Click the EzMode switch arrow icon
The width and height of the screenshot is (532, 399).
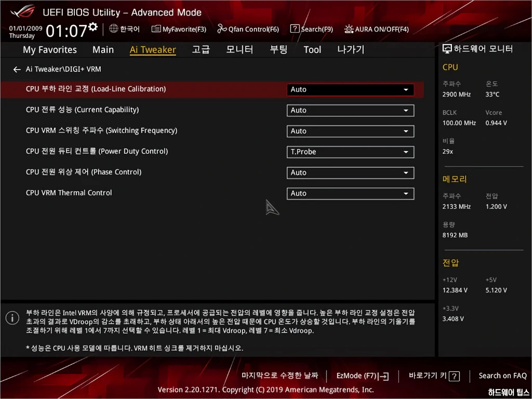coord(384,376)
